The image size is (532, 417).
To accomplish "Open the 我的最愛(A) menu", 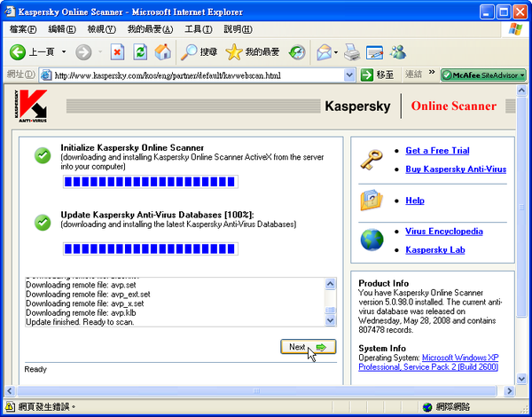I will tap(151, 29).
